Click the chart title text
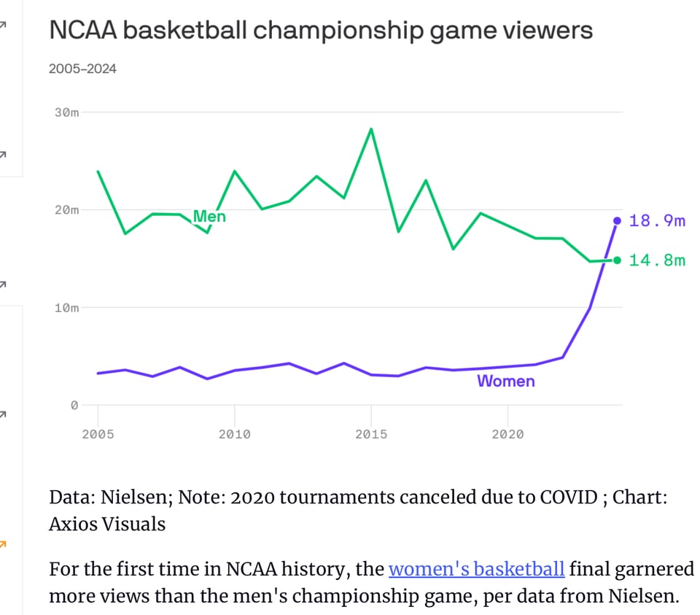Screen dimensions: 700x615 pyautogui.click(x=320, y=31)
